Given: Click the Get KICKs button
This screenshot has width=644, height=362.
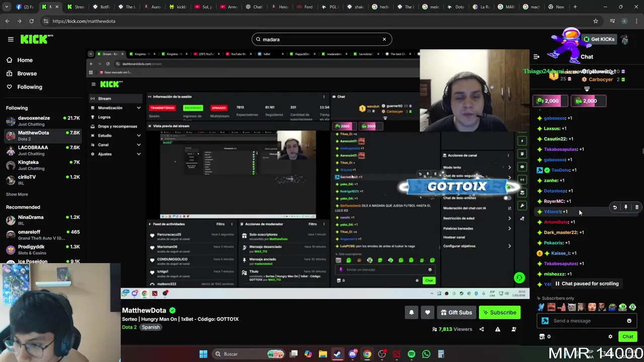Looking at the screenshot, I should click(x=599, y=39).
